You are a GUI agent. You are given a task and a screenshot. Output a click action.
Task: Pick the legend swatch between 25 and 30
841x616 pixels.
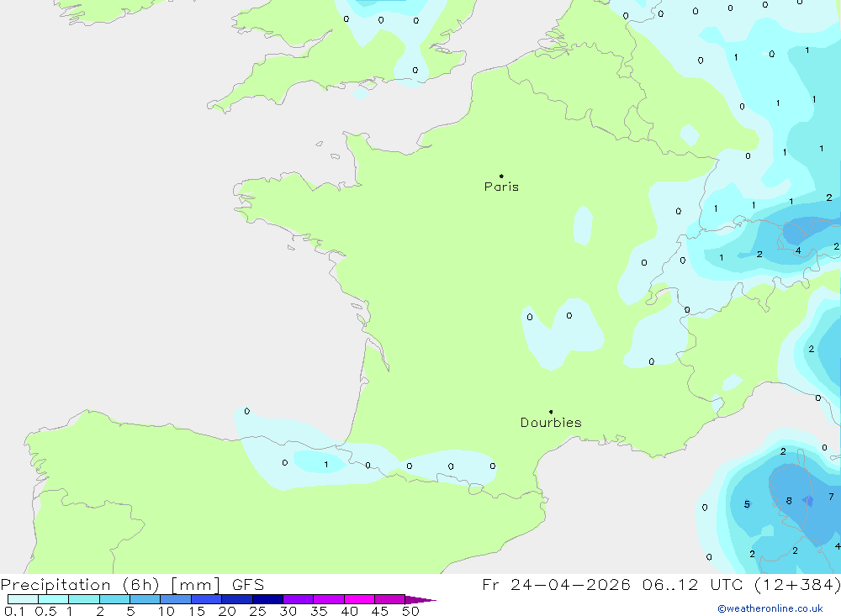coord(267,599)
